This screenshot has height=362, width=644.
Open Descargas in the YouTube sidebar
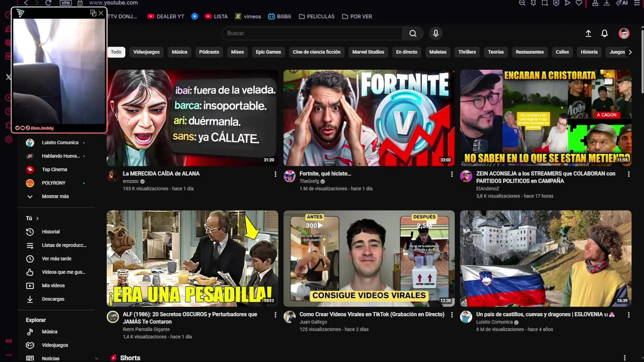coord(56,299)
